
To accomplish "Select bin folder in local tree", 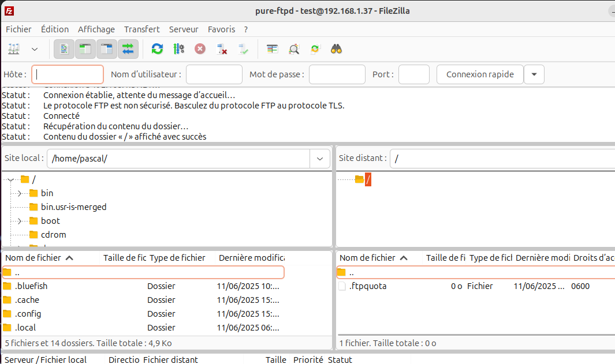I will pos(47,193).
